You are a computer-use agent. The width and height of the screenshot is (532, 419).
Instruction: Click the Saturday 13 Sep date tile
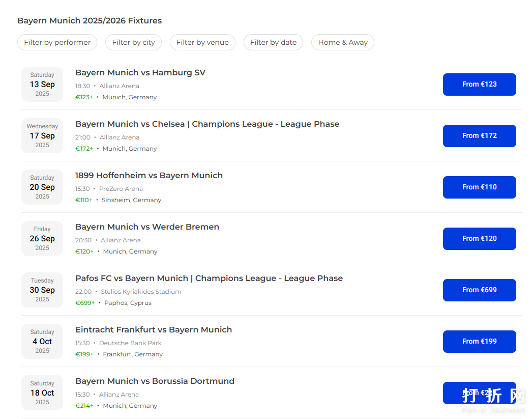[42, 85]
